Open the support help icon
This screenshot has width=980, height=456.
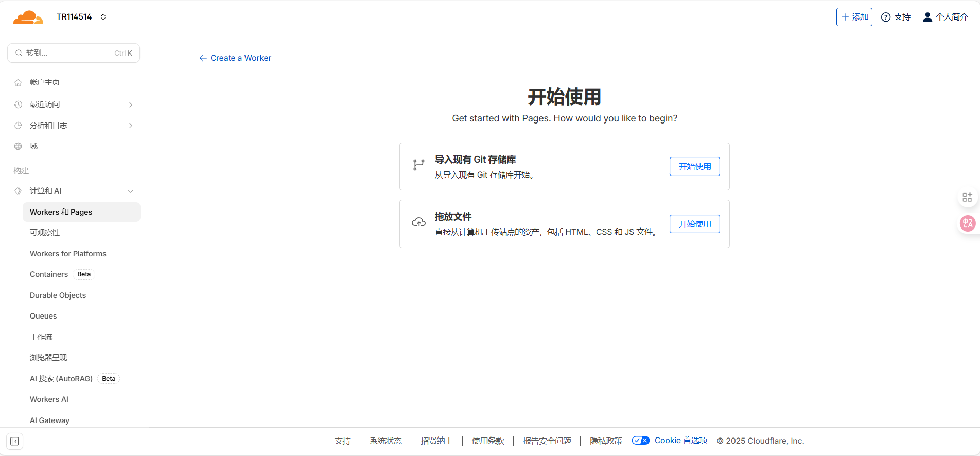tap(886, 17)
